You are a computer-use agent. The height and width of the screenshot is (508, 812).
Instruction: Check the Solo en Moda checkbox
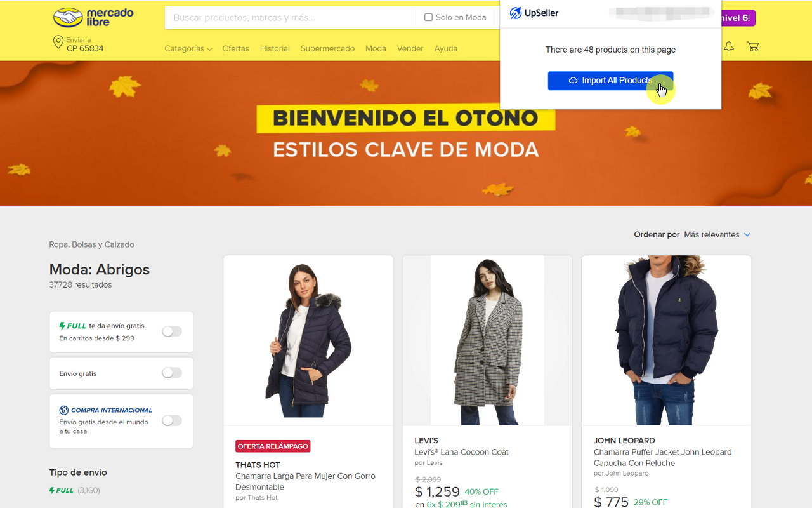click(x=428, y=17)
